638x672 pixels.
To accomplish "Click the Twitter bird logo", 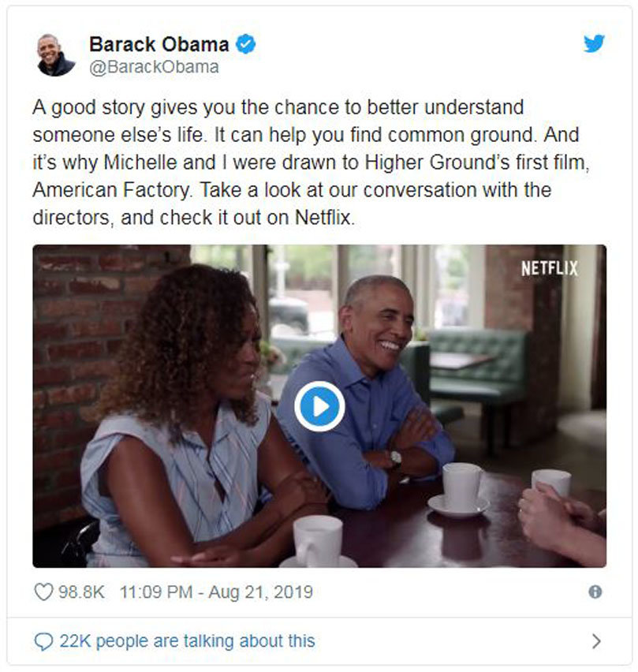I will point(593,43).
